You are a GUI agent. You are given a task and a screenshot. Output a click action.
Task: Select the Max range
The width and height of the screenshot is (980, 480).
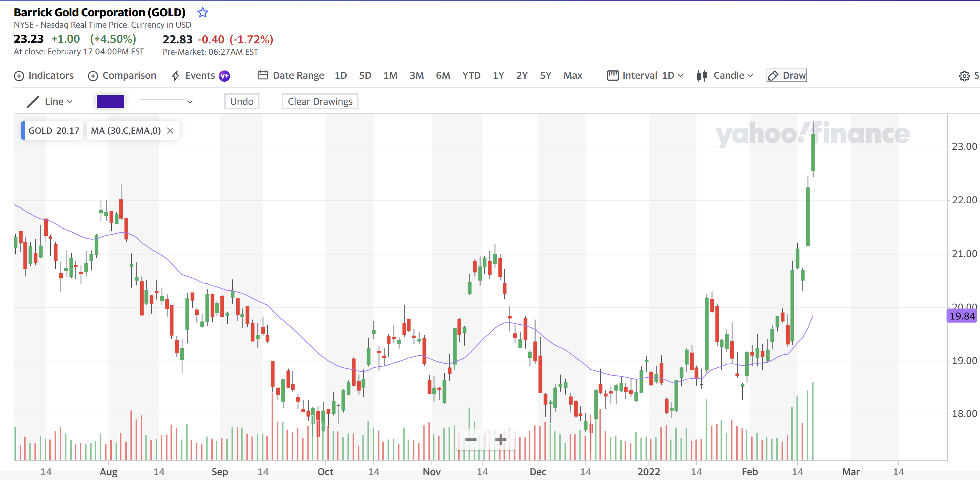point(572,76)
